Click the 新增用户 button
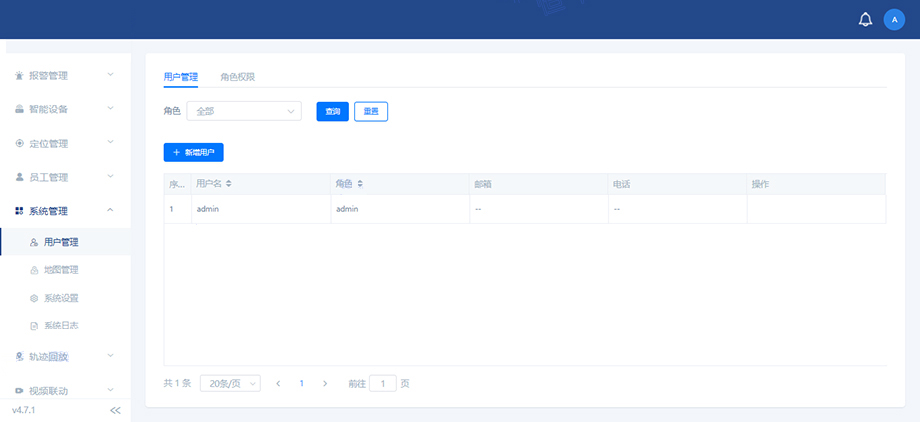This screenshot has width=920, height=422. tap(194, 152)
